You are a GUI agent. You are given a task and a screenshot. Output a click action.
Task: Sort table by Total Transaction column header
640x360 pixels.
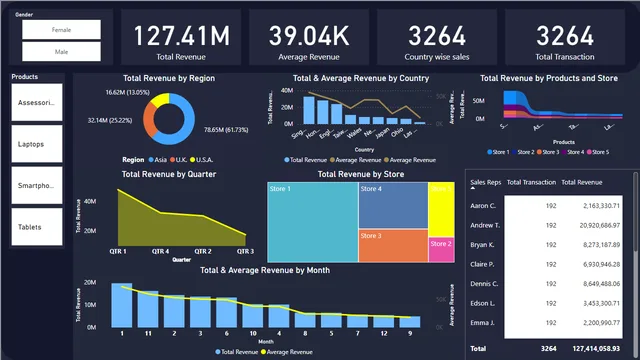pos(531,182)
